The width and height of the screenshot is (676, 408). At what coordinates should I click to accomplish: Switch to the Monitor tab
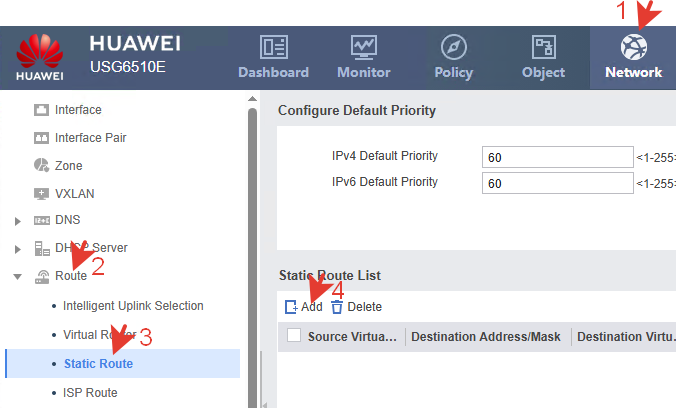tap(363, 57)
